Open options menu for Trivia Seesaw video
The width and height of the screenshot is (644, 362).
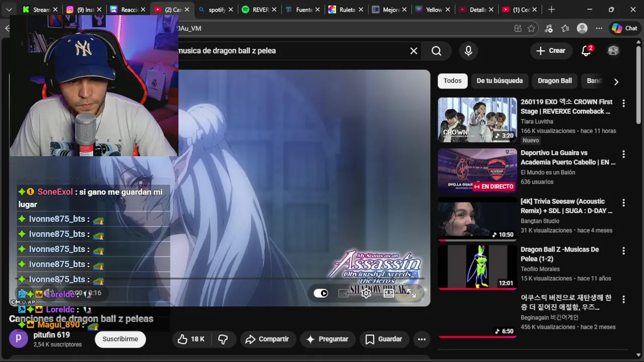click(x=623, y=203)
